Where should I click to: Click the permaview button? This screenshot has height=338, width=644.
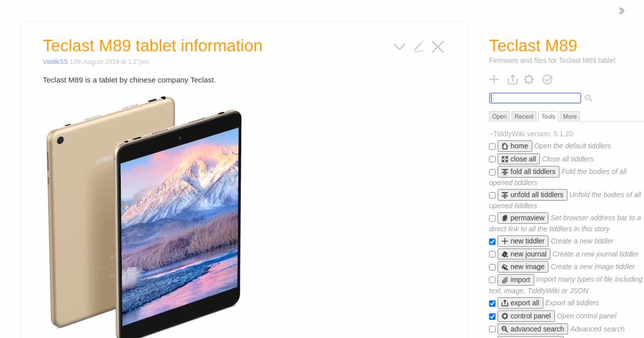[523, 218]
